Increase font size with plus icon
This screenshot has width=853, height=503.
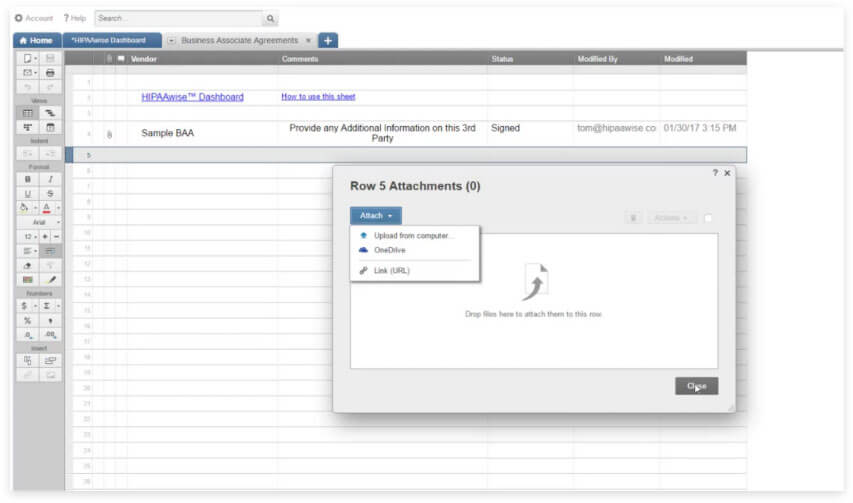(x=45, y=237)
